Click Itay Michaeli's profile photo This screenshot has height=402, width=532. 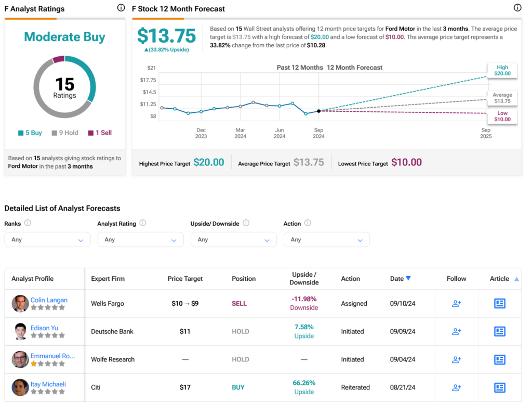pos(20,387)
